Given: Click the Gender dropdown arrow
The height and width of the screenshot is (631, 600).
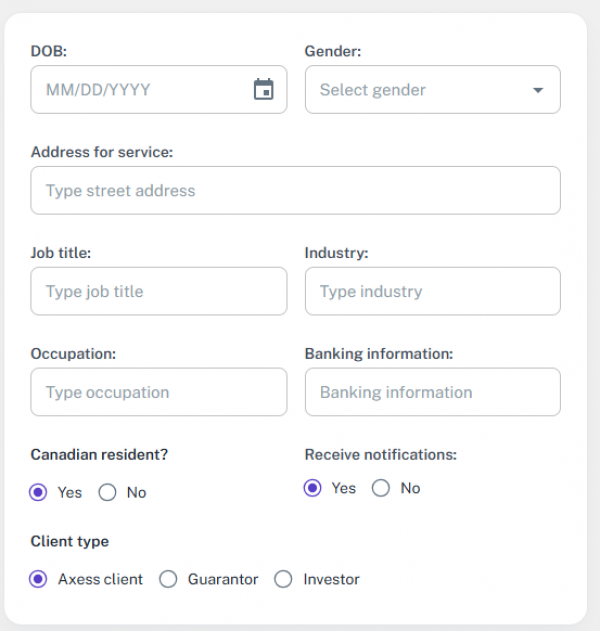Looking at the screenshot, I should pyautogui.click(x=538, y=90).
